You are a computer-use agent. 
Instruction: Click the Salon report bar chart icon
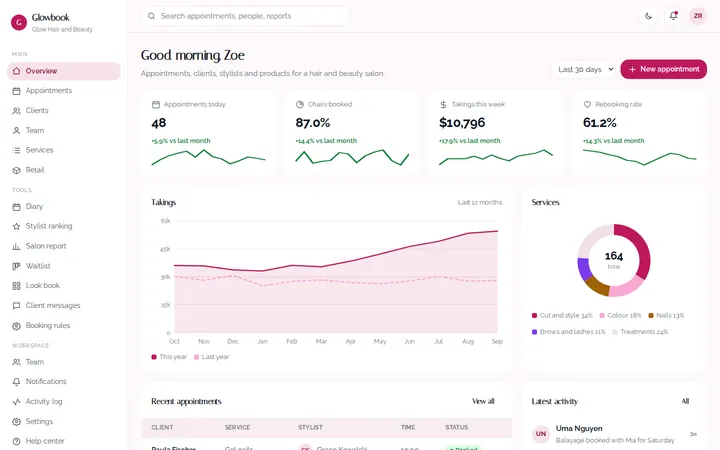tap(17, 246)
